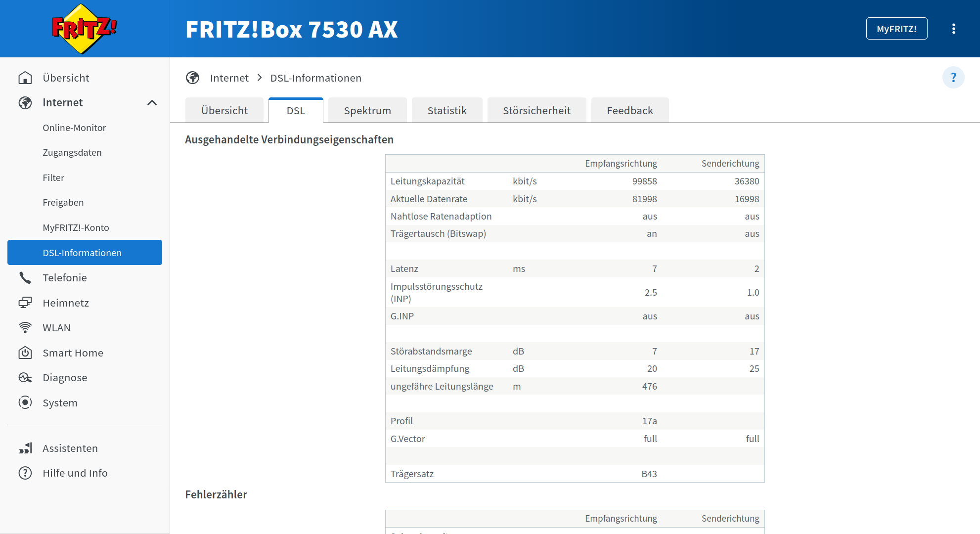Click the Nahtlose Ratenadaption label
Viewport: 980px width, 534px height.
441,217
